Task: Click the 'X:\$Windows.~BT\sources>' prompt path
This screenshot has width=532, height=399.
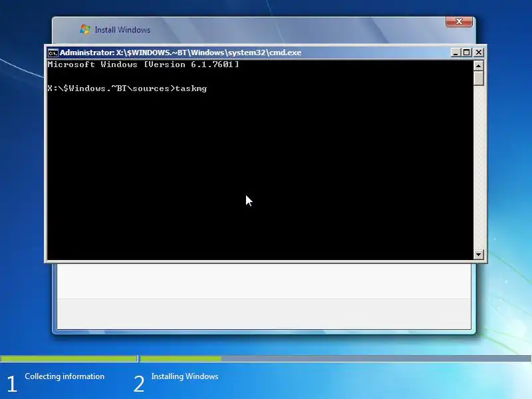Action: [x=111, y=88]
